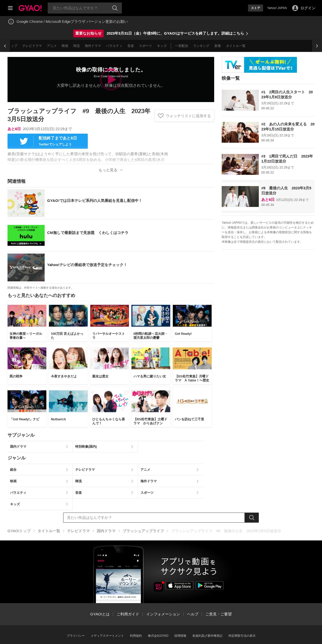Click the Google Play download badge
322x644 pixels.
pyautogui.click(x=210, y=585)
